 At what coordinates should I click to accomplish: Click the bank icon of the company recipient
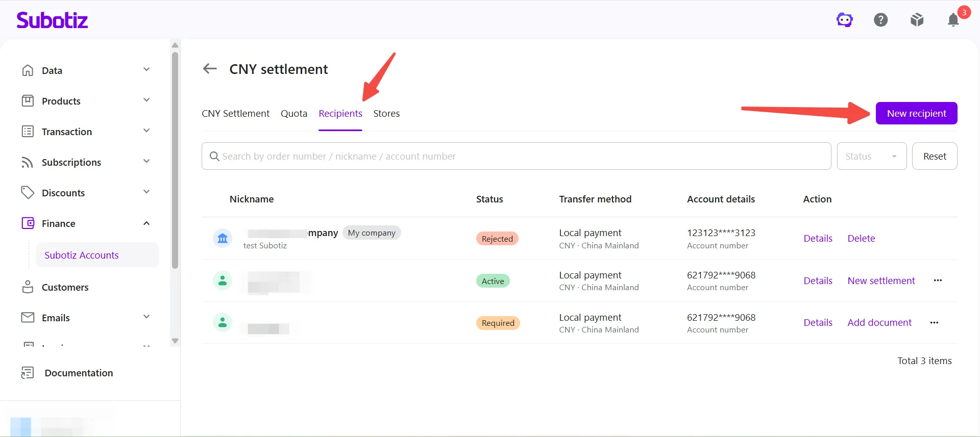coord(223,238)
